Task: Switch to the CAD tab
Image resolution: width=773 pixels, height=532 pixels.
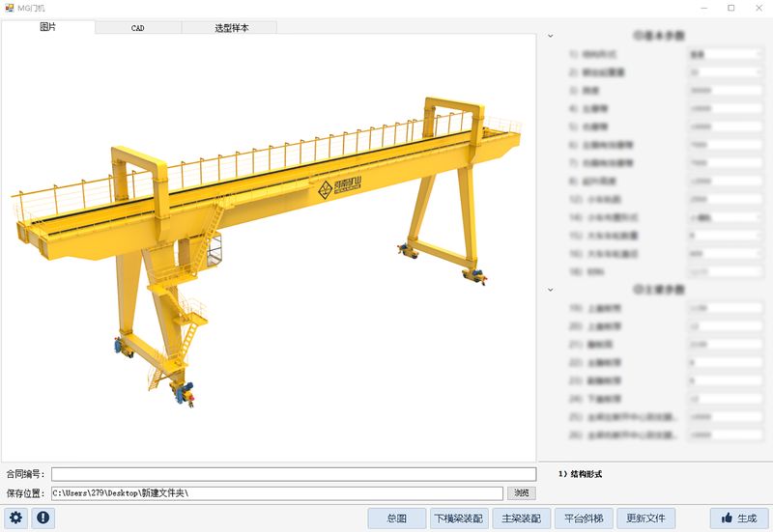Action: click(138, 28)
